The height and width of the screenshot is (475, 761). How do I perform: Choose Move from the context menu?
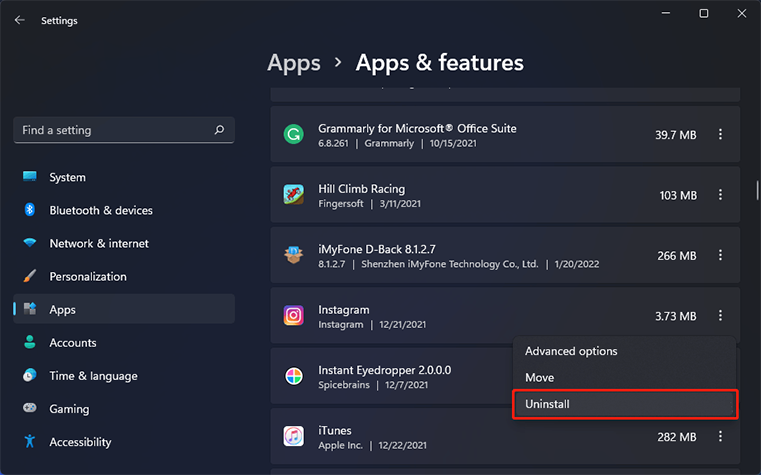pyautogui.click(x=624, y=377)
